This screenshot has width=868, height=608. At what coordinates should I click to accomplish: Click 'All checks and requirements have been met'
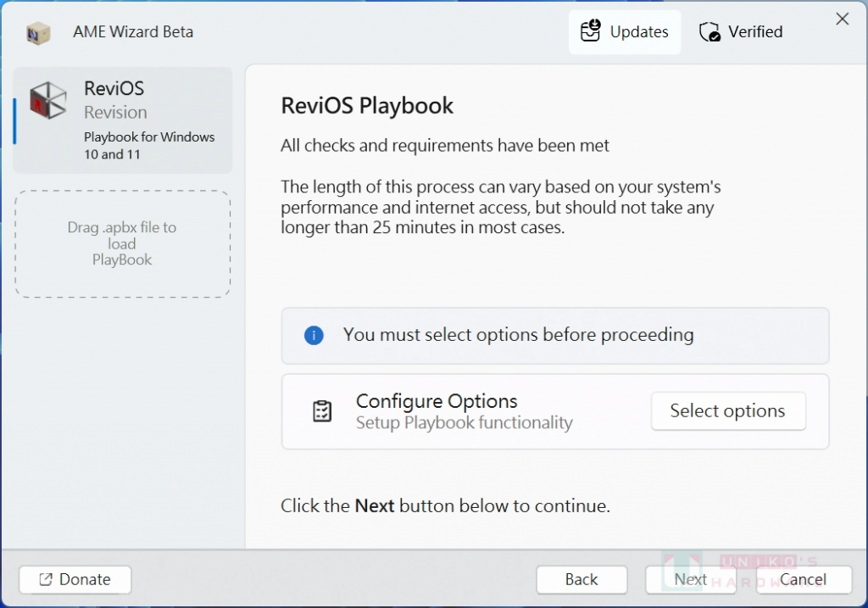point(444,145)
